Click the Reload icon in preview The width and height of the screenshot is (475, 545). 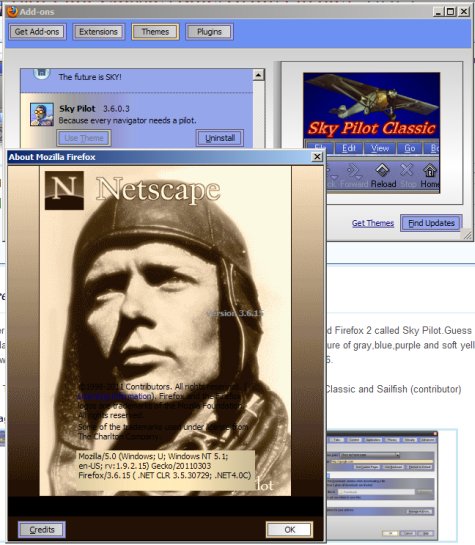point(383,176)
